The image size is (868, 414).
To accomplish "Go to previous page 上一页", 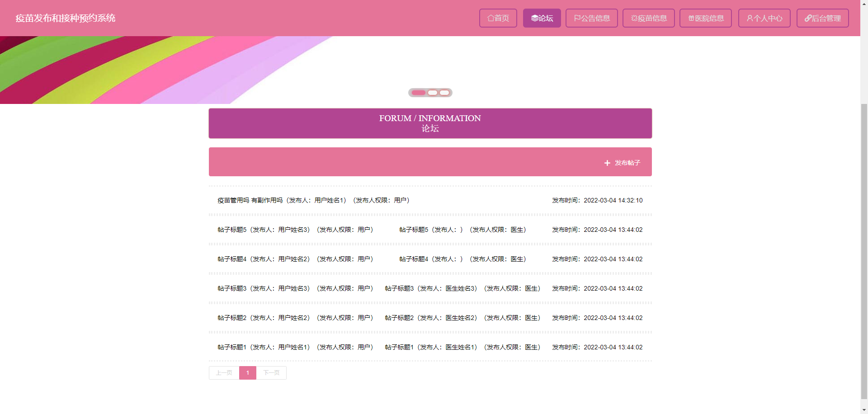I will point(224,373).
